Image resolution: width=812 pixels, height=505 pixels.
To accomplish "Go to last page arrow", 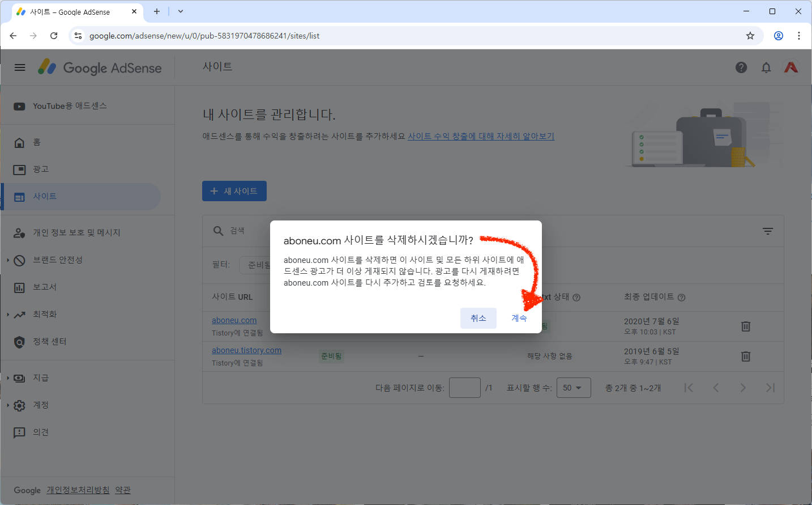I will pos(770,388).
